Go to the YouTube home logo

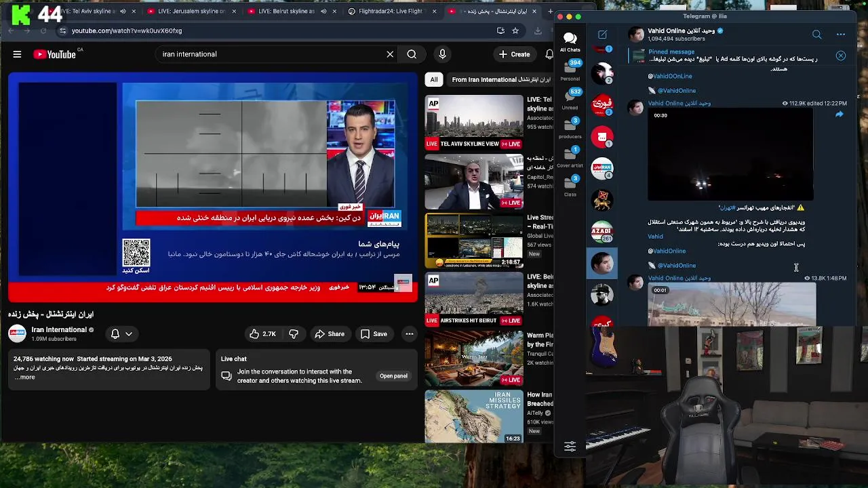pos(54,54)
